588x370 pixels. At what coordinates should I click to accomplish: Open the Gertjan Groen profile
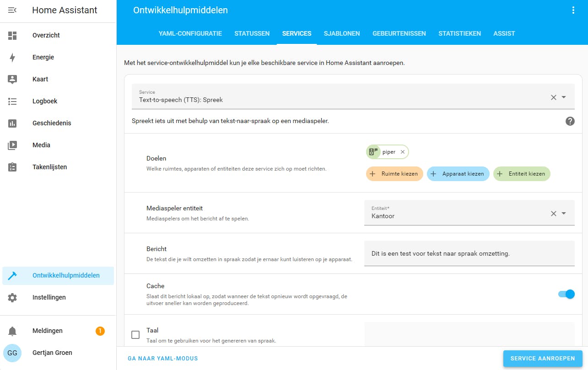tap(59, 353)
